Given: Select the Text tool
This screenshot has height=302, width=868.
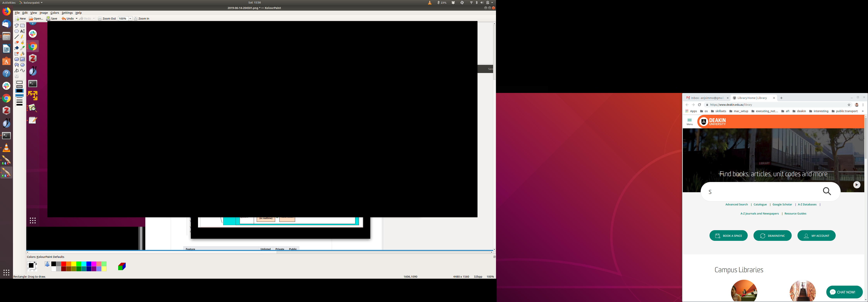Looking at the screenshot, I should (23, 31).
